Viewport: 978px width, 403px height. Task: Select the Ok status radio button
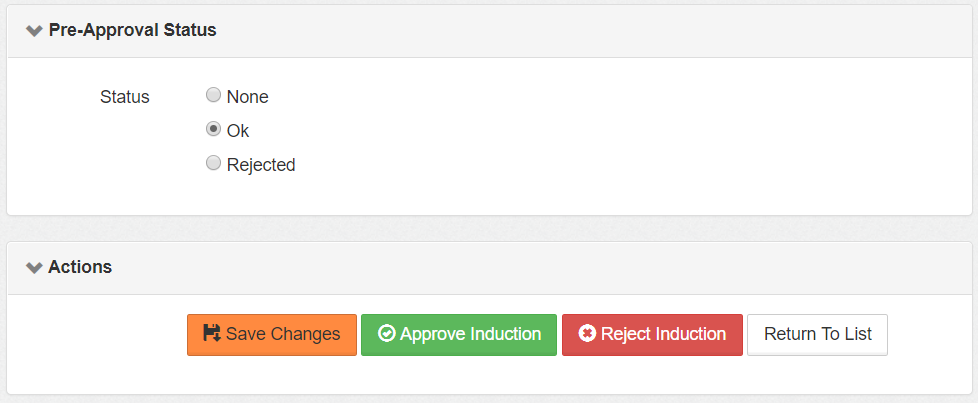point(213,130)
